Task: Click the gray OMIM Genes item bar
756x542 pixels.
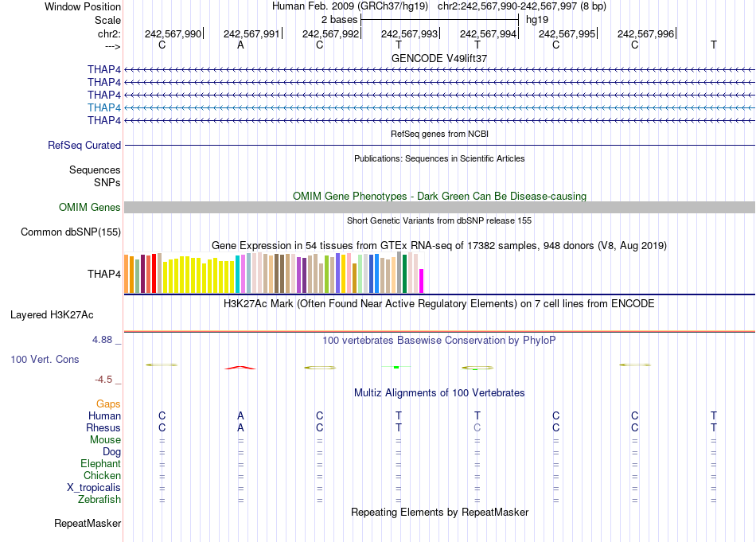Action: click(439, 208)
